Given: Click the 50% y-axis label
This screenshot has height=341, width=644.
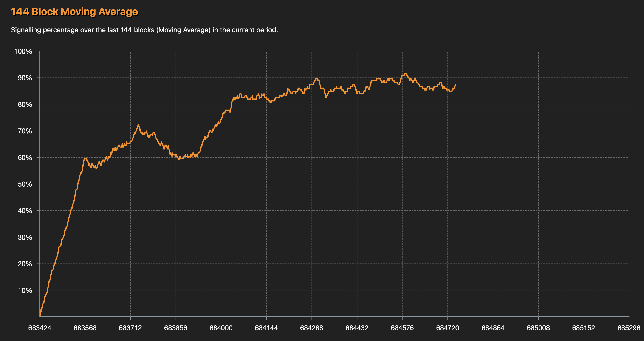Looking at the screenshot, I should [x=25, y=184].
